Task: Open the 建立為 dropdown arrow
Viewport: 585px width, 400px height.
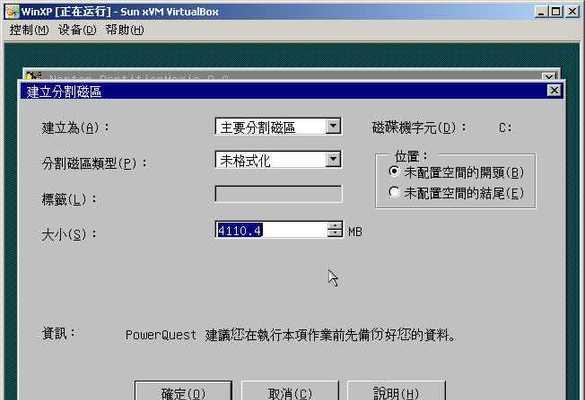Action: point(332,126)
